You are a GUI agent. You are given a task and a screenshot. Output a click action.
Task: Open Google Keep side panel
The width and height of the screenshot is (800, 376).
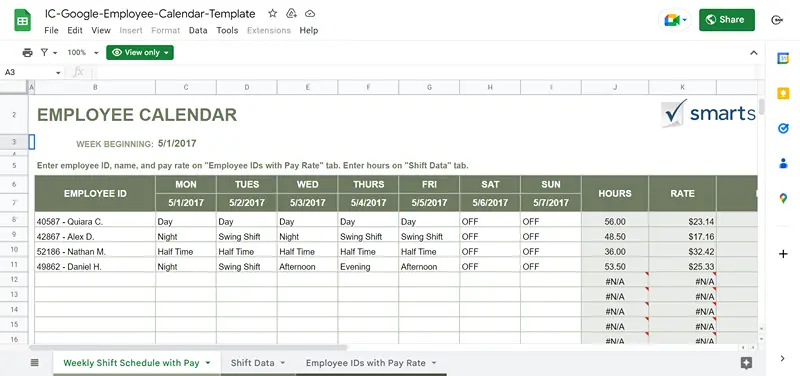[x=783, y=93]
